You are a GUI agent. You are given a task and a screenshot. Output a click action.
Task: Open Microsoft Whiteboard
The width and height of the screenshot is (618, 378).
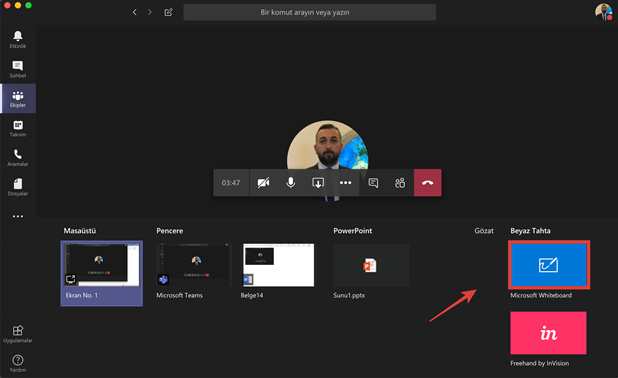[549, 265]
